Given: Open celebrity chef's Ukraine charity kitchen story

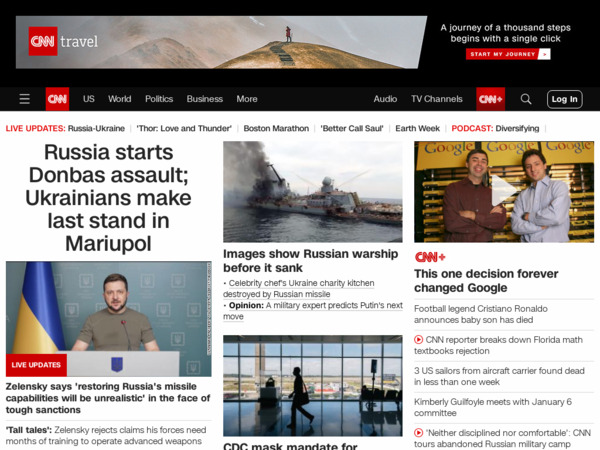Looking at the screenshot, I should tap(298, 289).
